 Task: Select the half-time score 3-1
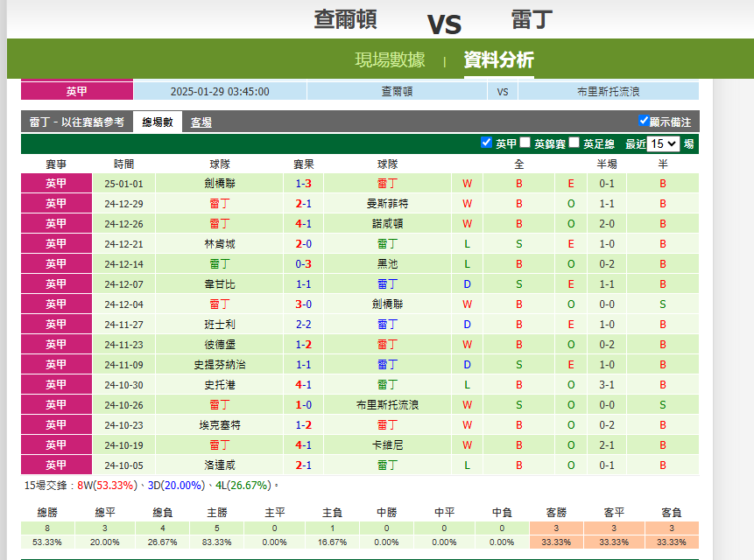click(x=607, y=385)
